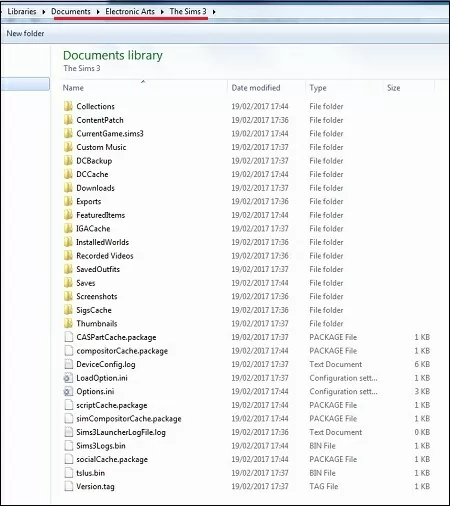Click the Text Document type of Sims3LauncherLogFile.log
Screen dimensions: 450x506
click(335, 432)
